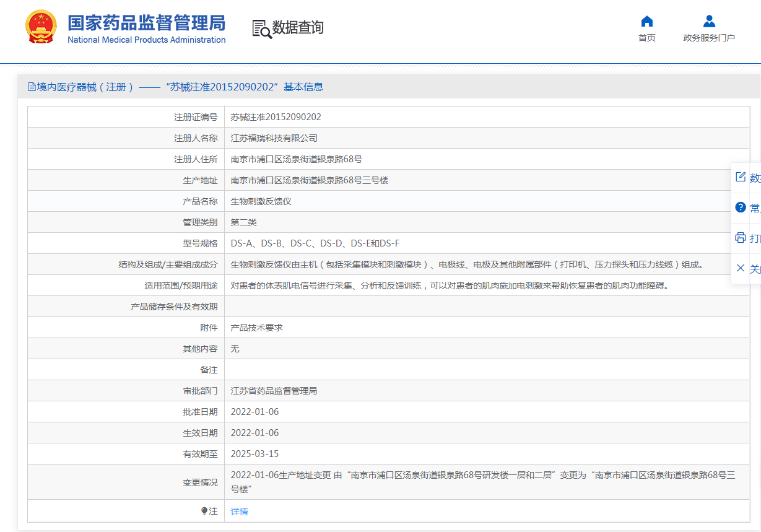Click the 注册证编号 label cell

click(x=126, y=117)
